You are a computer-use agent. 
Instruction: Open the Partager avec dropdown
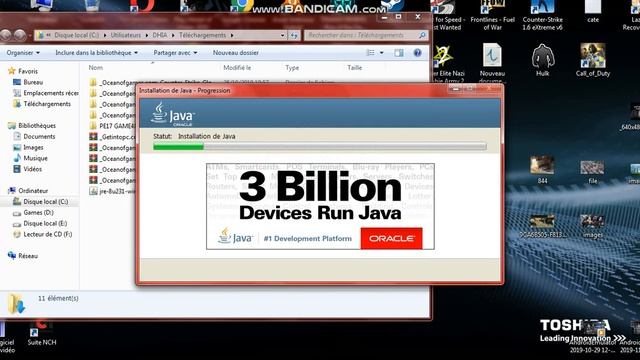coord(175,53)
